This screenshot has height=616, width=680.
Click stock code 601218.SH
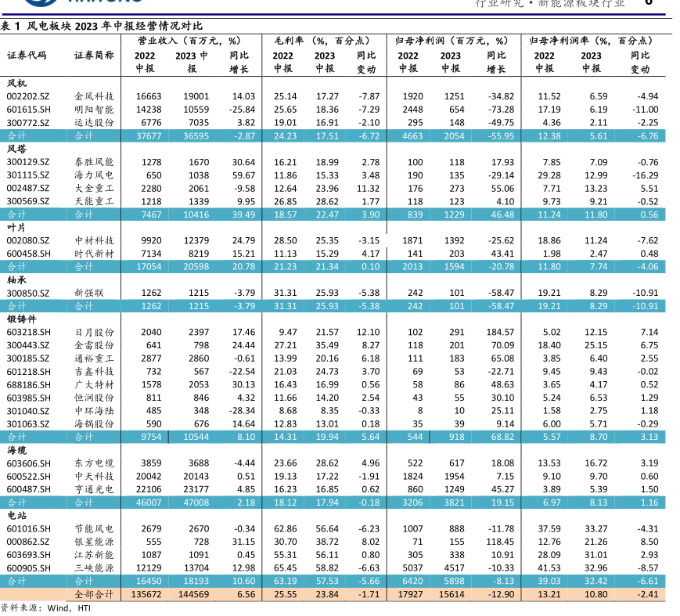coord(29,371)
